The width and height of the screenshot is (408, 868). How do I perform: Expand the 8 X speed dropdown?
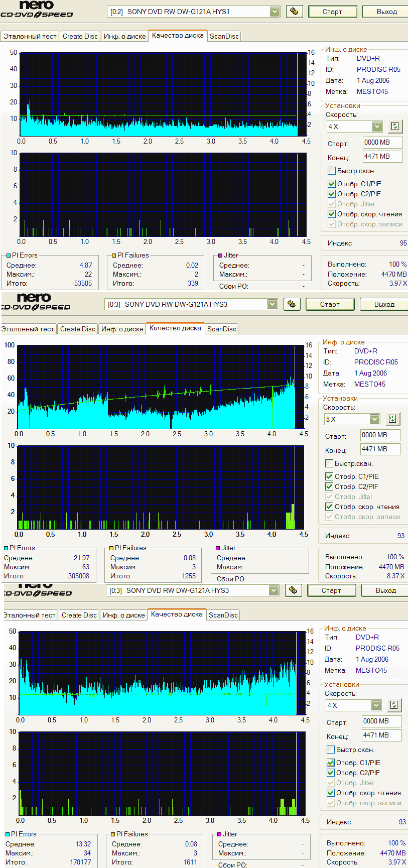[x=374, y=419]
